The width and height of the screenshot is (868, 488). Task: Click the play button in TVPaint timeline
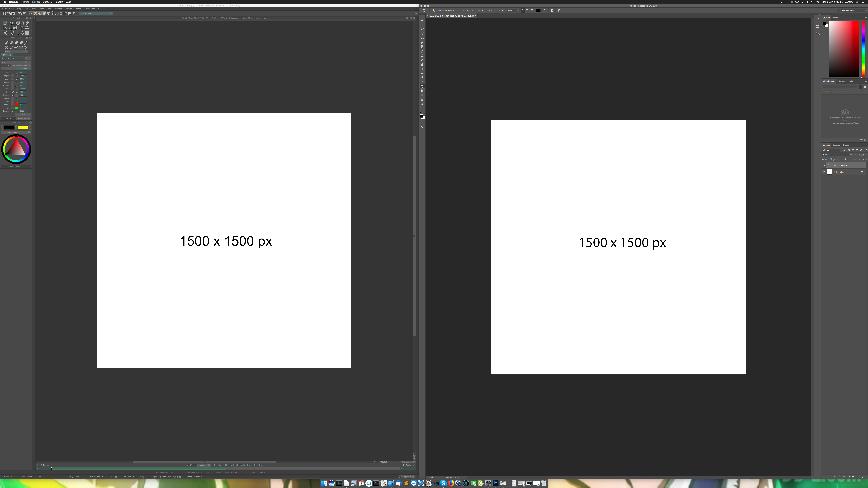point(220,465)
